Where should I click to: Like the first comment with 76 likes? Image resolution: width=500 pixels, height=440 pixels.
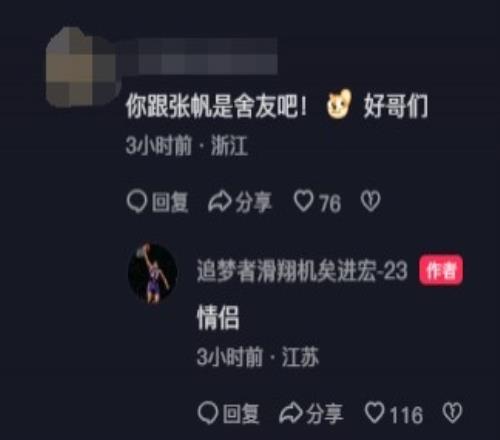coord(303,201)
